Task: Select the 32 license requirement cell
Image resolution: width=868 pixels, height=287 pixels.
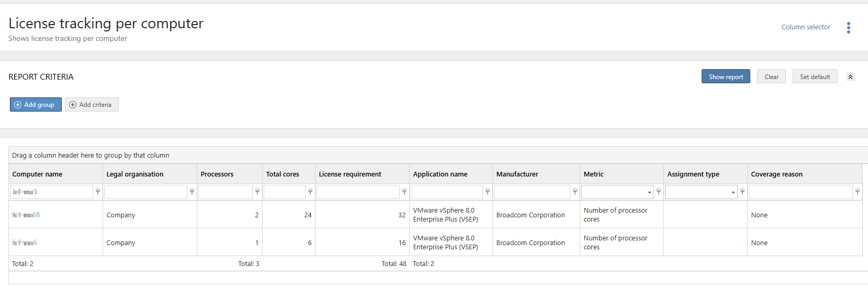Action: click(x=362, y=215)
